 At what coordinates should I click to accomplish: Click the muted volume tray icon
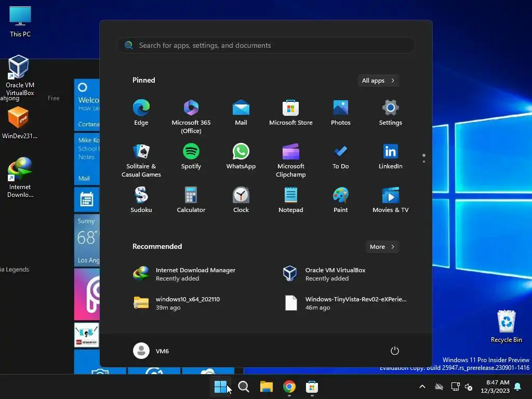pyautogui.click(x=469, y=387)
